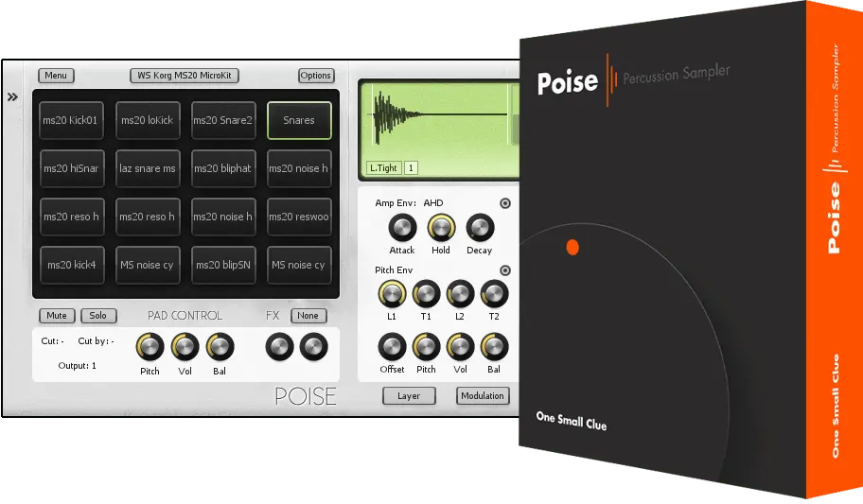Click the Pitch Env T2 knob
The image size is (863, 504).
pos(494,294)
